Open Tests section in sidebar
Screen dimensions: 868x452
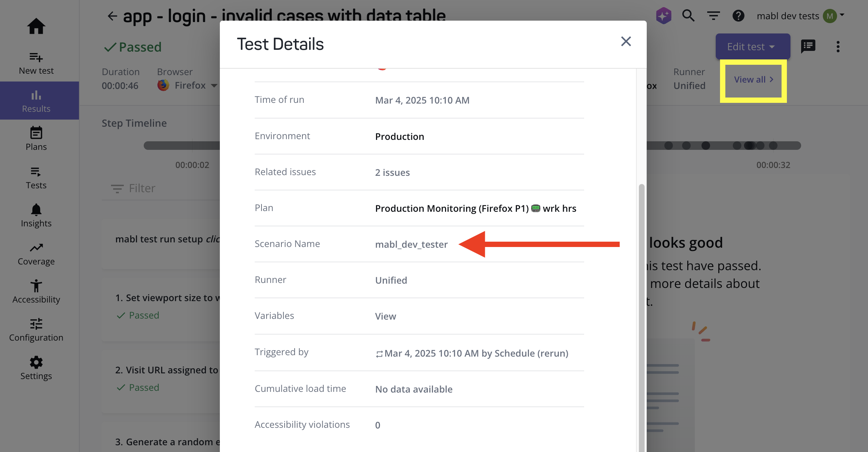point(36,177)
